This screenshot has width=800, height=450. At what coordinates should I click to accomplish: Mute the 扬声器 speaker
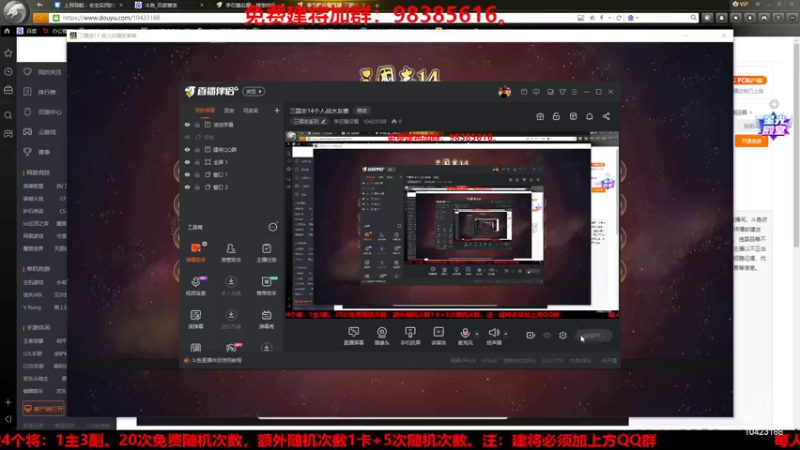[493, 336]
